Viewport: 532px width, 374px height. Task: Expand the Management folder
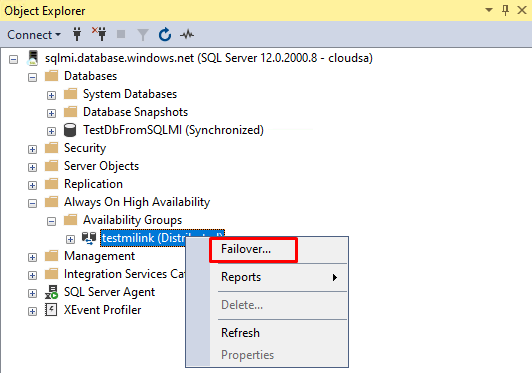[32, 258]
